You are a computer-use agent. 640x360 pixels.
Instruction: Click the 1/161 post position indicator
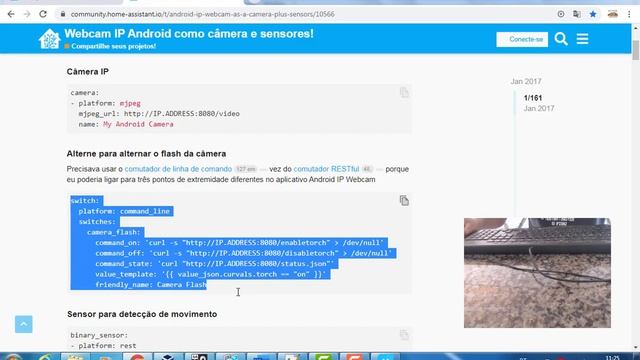click(x=533, y=98)
